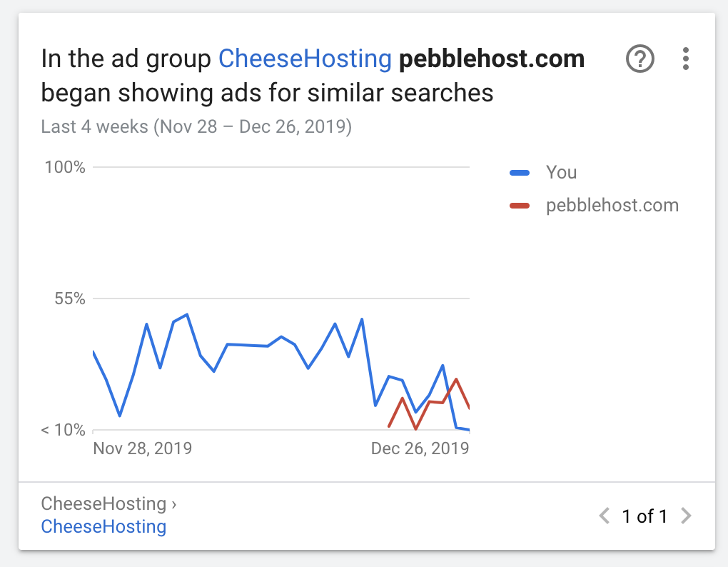Click the red pebblehost.com line on chart
728x567 pixels.
point(457,381)
